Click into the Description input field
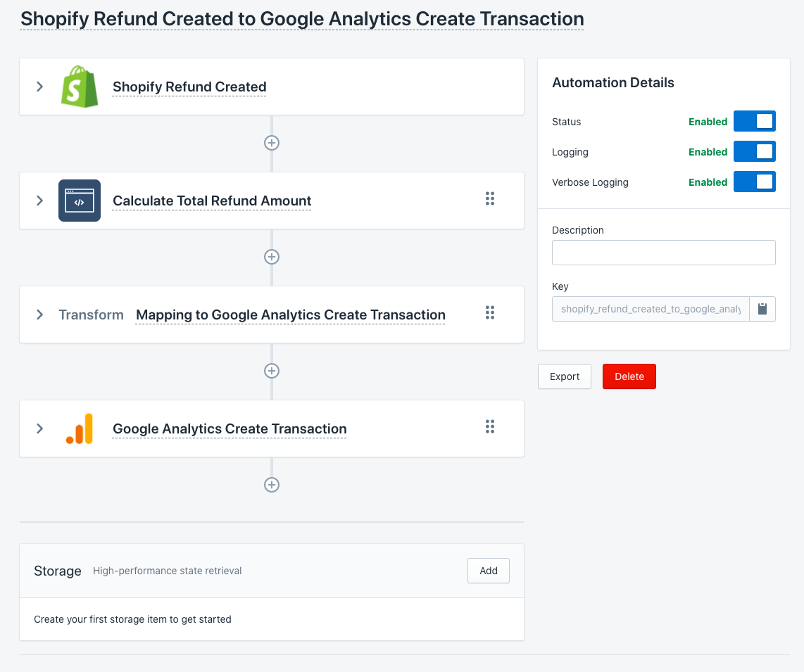 (663, 253)
